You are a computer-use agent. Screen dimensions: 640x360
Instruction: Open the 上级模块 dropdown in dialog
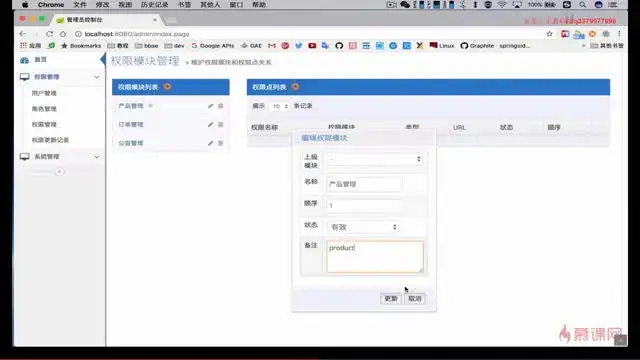[x=375, y=159]
